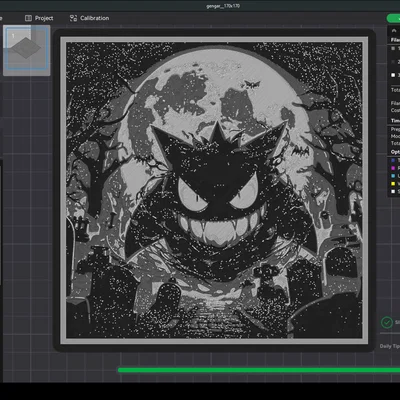Click the green horizontal layer slider bar
The width and height of the screenshot is (400, 400).
(259, 370)
